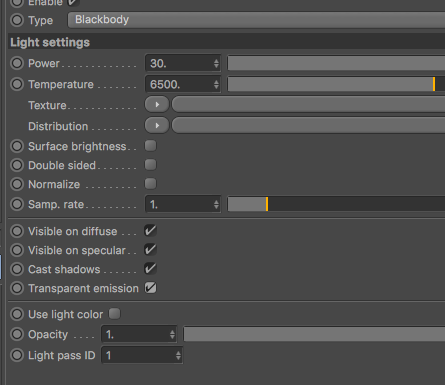Open the Type dropdown showing Blackbody
The width and height of the screenshot is (445, 385).
coord(256,20)
